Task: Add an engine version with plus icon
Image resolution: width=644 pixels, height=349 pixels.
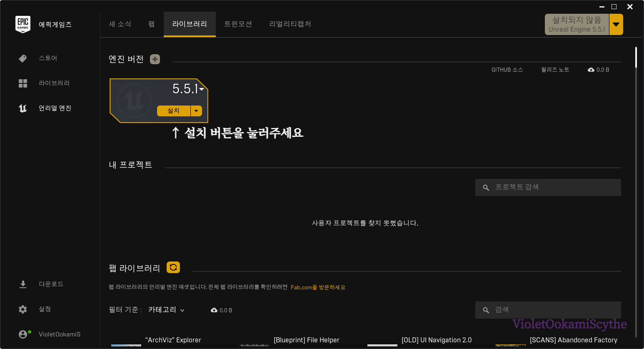Action: click(x=155, y=59)
